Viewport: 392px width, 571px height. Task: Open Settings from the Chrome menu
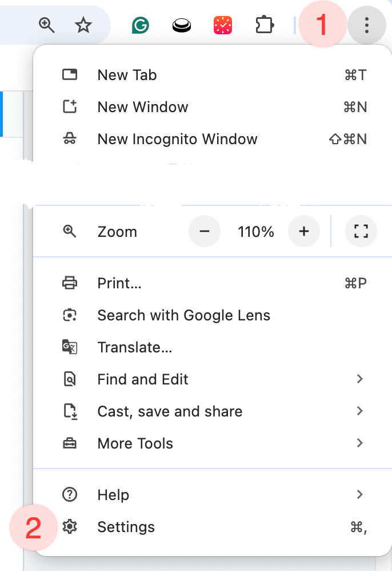coord(126,527)
